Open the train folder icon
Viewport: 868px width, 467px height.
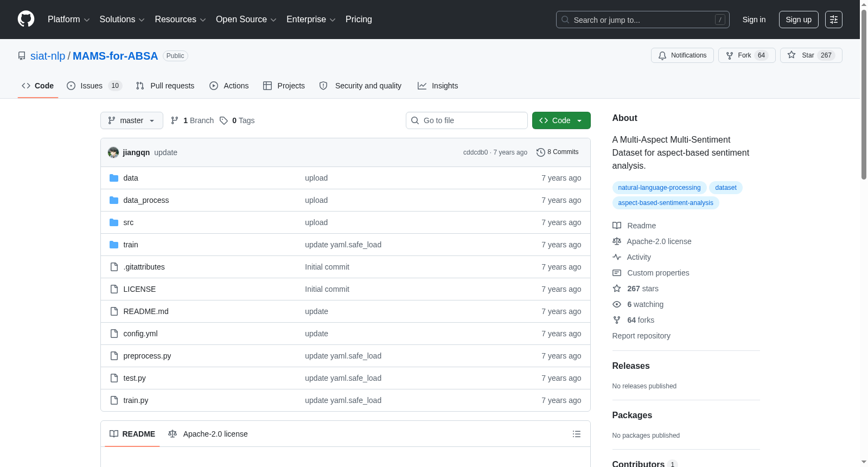pyautogui.click(x=114, y=245)
